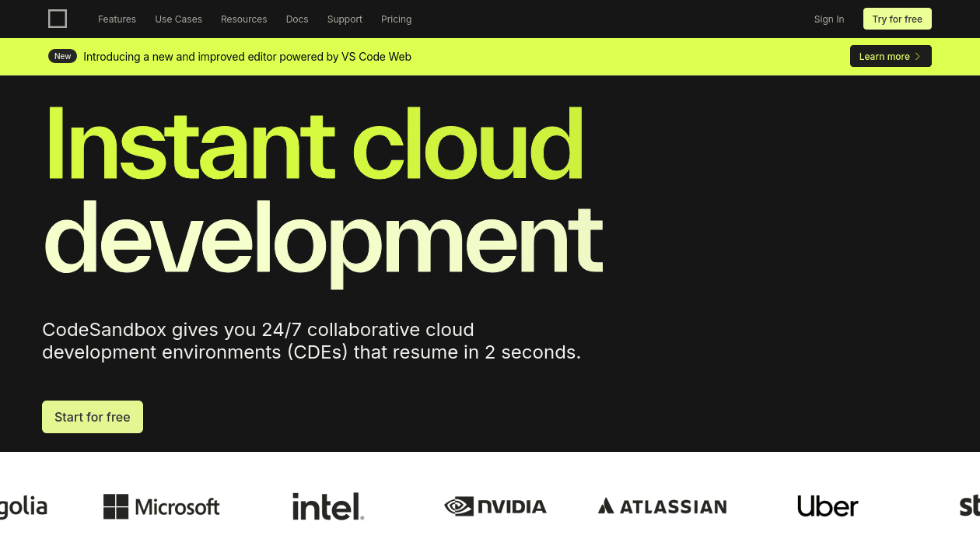
Task: Click Start for free
Action: (92, 417)
